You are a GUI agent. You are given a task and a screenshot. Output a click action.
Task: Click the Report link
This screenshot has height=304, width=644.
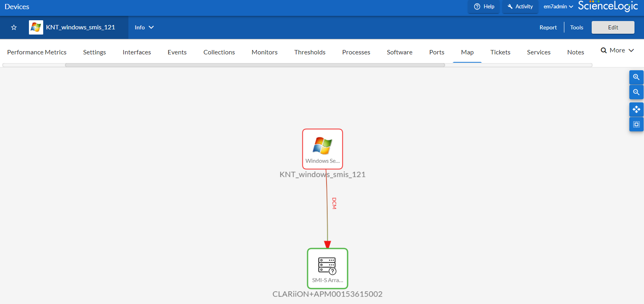point(548,27)
